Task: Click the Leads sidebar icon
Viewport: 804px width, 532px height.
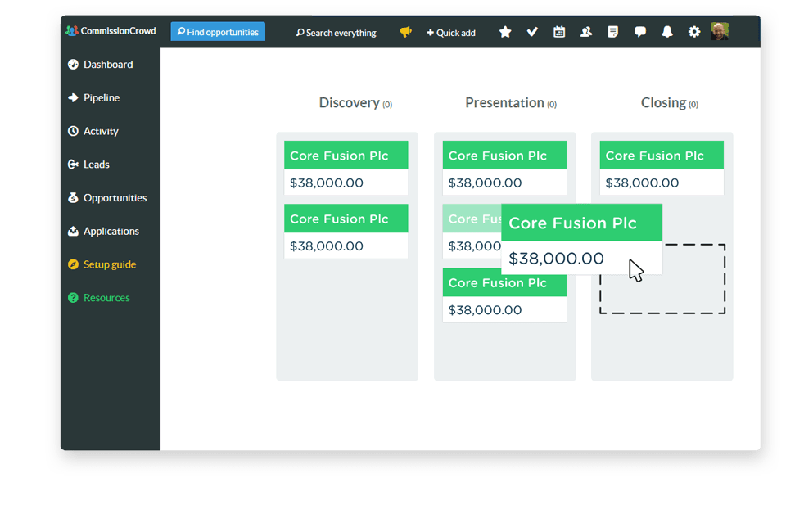Action: tap(74, 164)
